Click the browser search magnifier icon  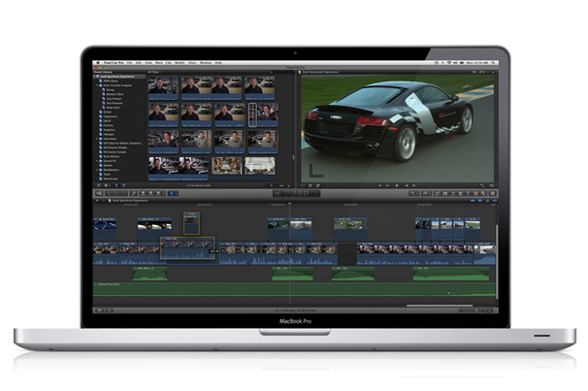tap(271, 72)
